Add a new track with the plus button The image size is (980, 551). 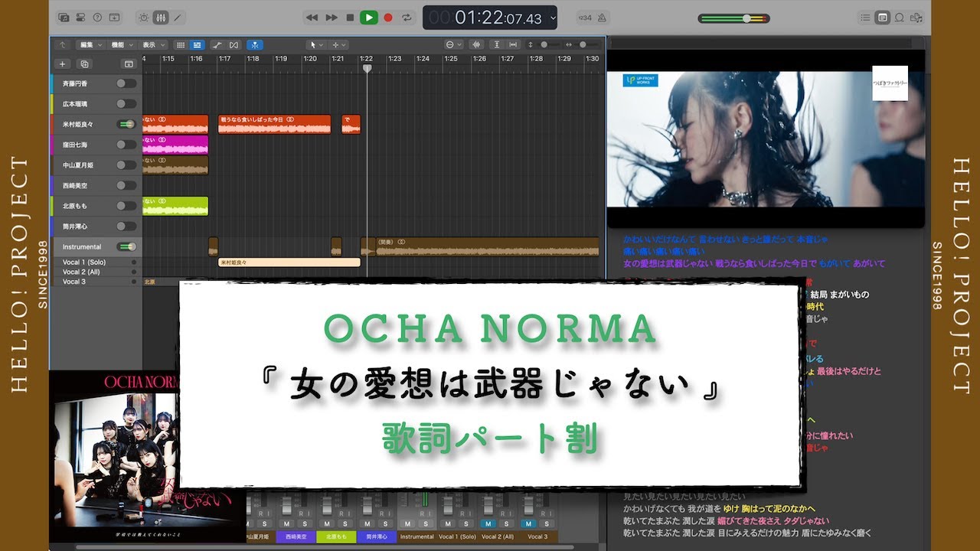[x=63, y=64]
